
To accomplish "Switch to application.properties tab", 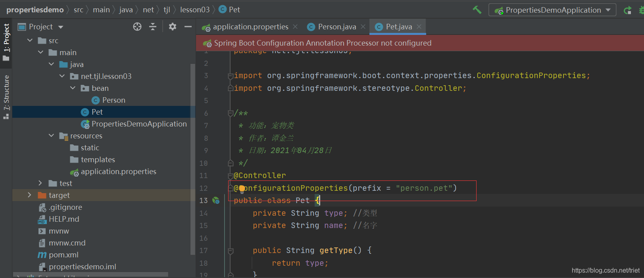I will tap(250, 27).
